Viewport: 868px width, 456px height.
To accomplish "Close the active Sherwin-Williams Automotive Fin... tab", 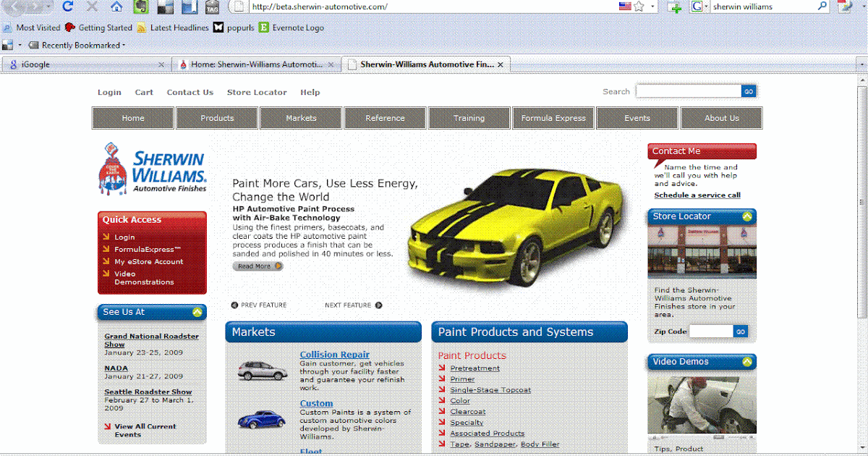I will (x=500, y=64).
